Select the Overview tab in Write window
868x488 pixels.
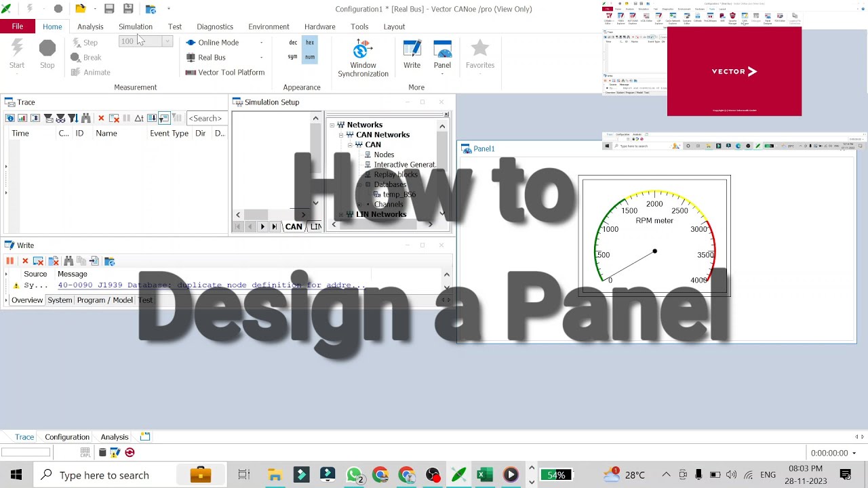pos(27,300)
